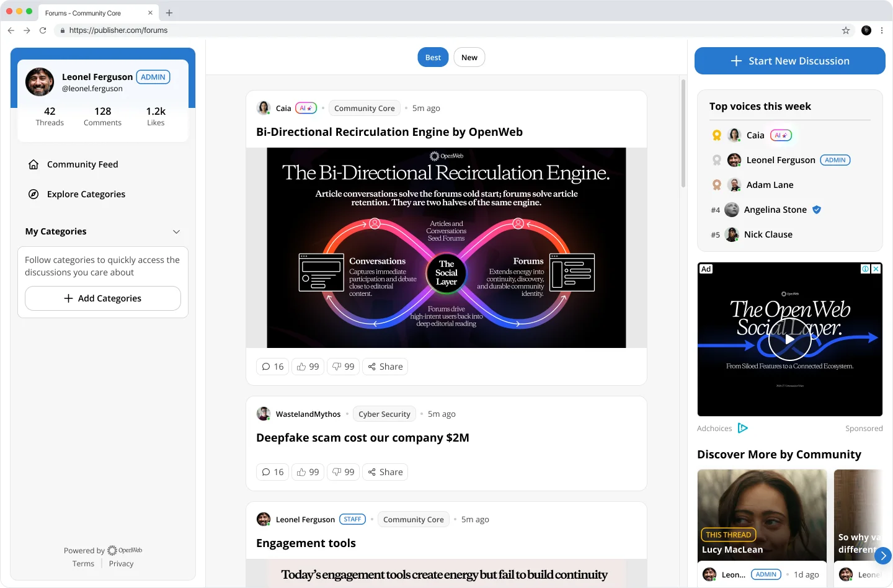Screen dimensions: 893x588
Task: Click the AdChoices triangle icon
Action: coord(743,428)
